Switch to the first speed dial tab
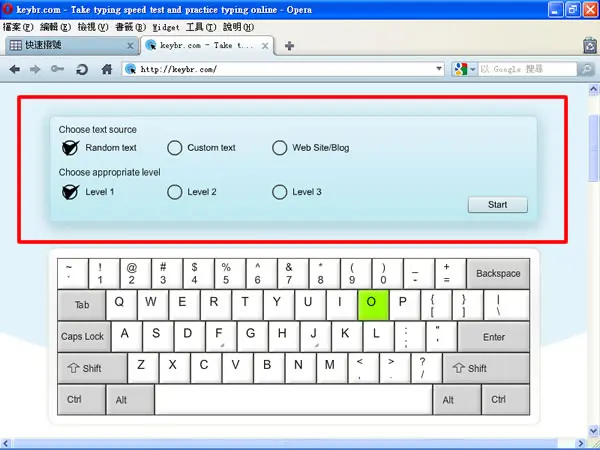The image size is (600, 450). click(x=71, y=46)
